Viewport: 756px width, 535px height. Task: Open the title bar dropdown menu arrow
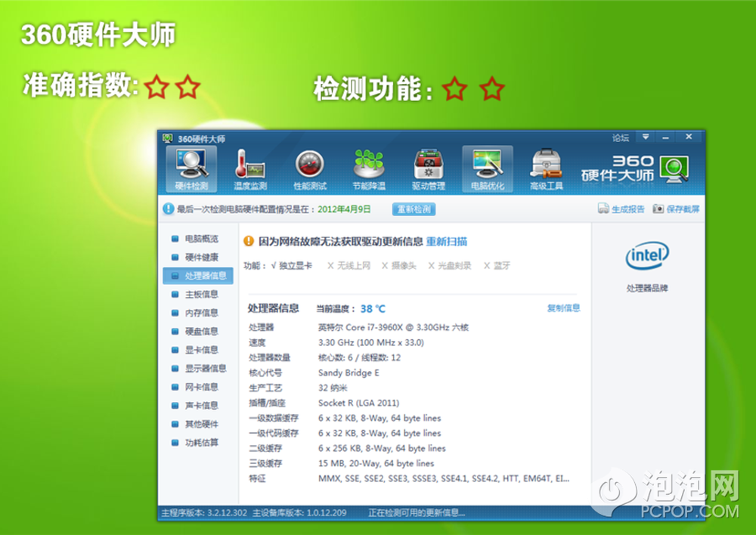tap(645, 137)
